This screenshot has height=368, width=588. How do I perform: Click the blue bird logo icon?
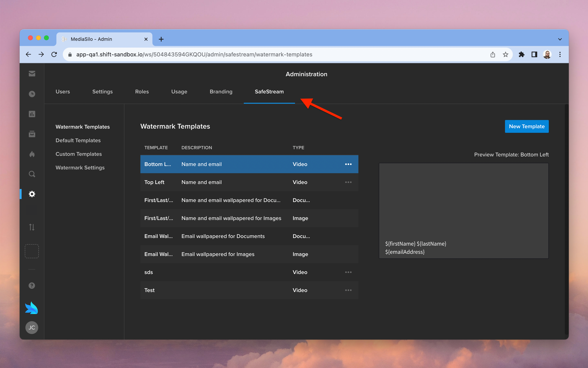[31, 308]
